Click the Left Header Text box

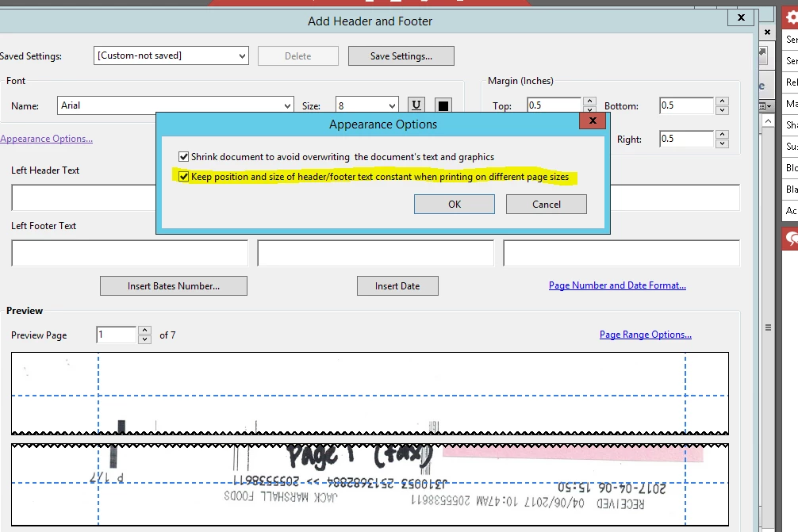click(x=84, y=197)
